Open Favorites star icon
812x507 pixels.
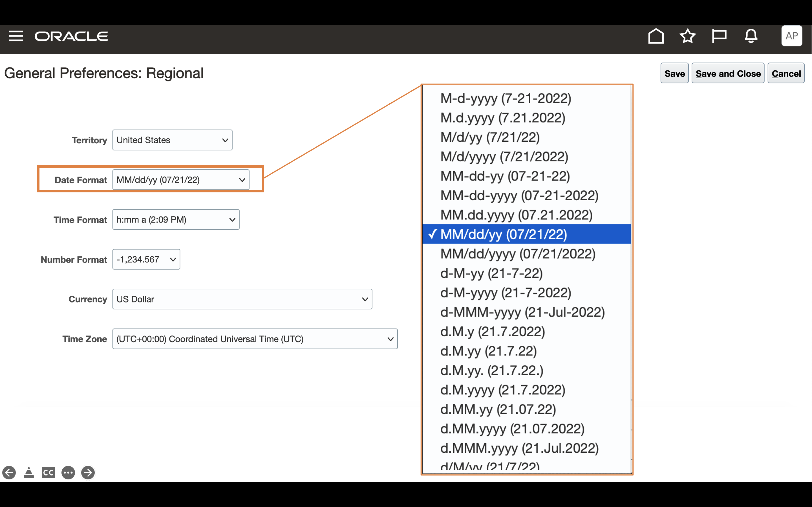[x=687, y=36]
